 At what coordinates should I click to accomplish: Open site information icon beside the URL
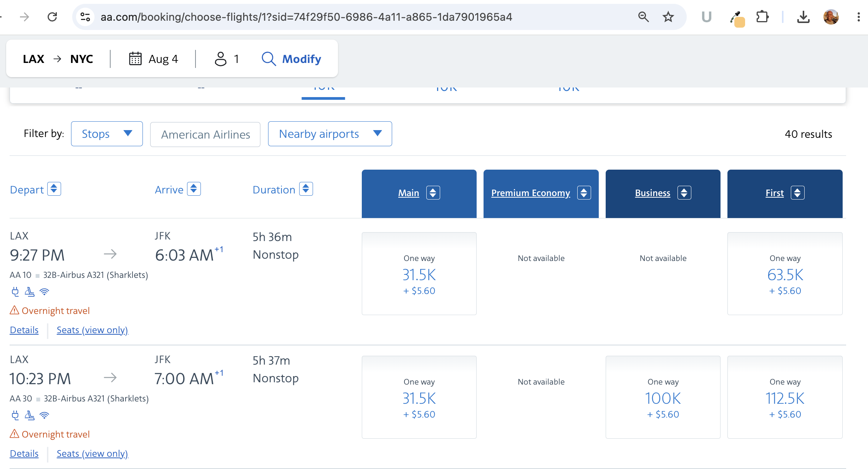pos(85,17)
